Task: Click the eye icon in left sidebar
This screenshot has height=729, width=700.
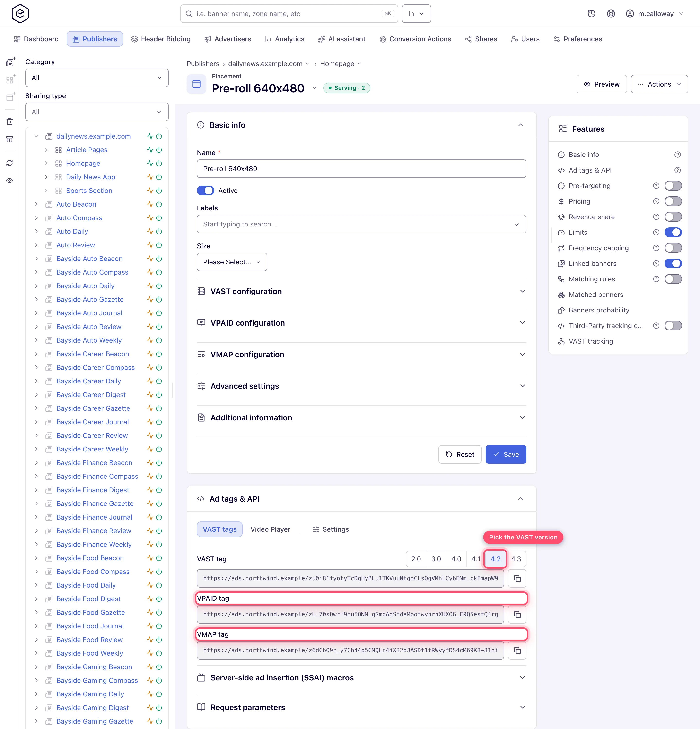Action: pos(10,180)
